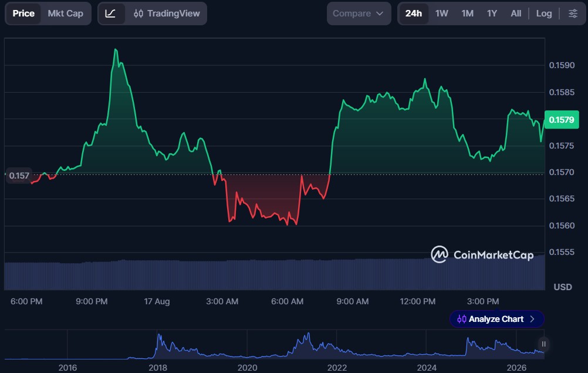Click the 0.1590 axis value
588x373 pixels.
pyautogui.click(x=562, y=65)
